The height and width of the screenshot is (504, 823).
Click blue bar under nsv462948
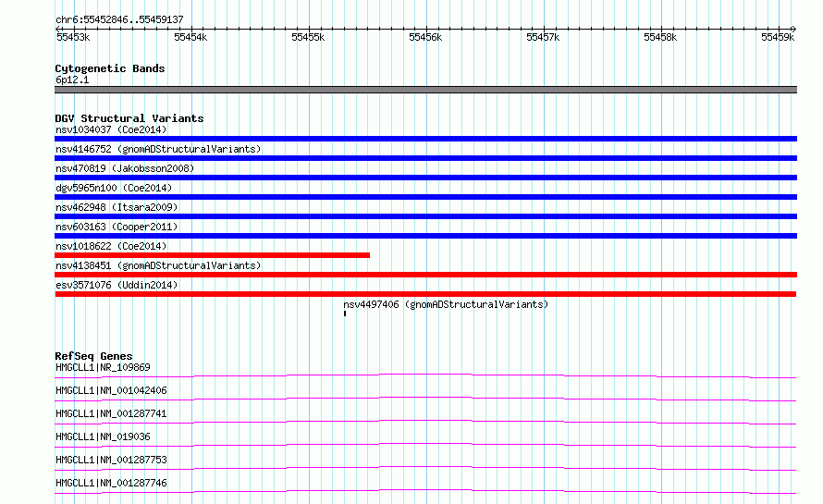[x=425, y=216]
